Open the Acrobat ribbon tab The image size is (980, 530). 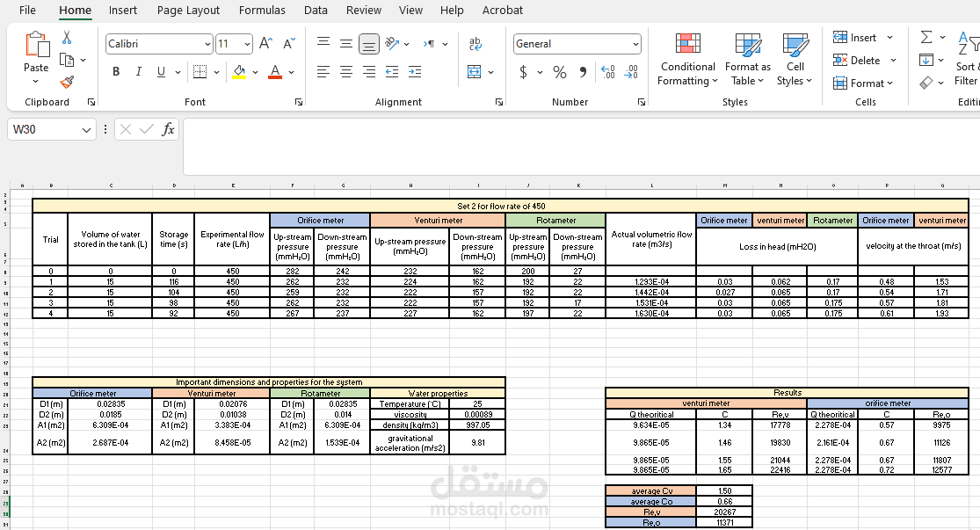502,11
